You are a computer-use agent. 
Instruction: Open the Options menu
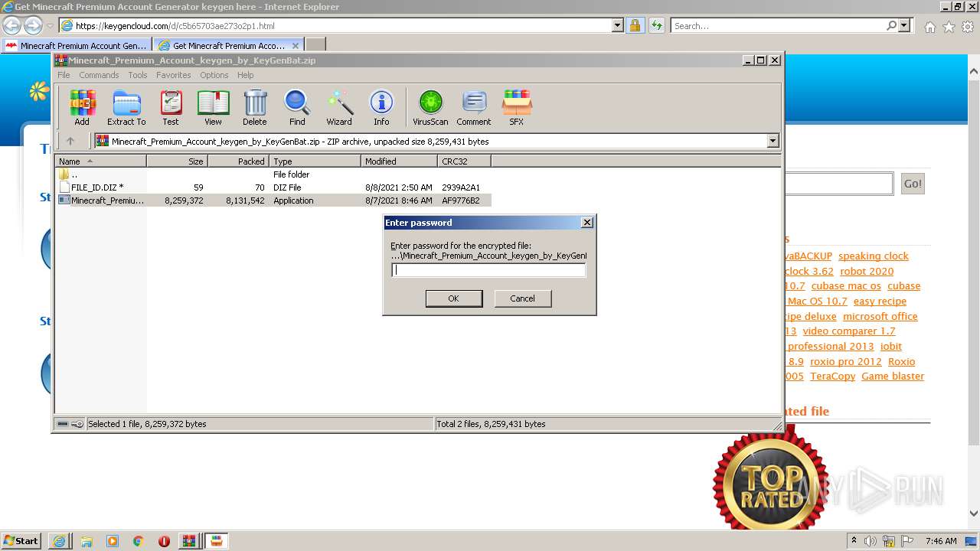click(x=214, y=75)
